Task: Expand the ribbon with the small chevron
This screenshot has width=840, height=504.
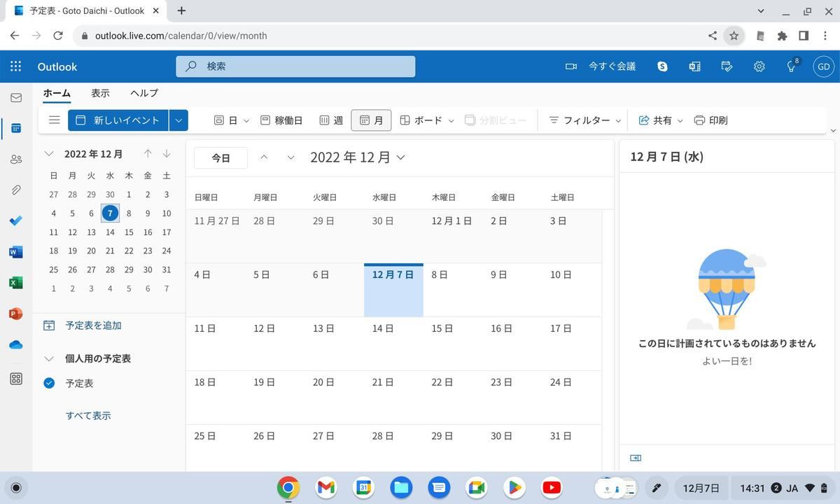Action: (832, 131)
